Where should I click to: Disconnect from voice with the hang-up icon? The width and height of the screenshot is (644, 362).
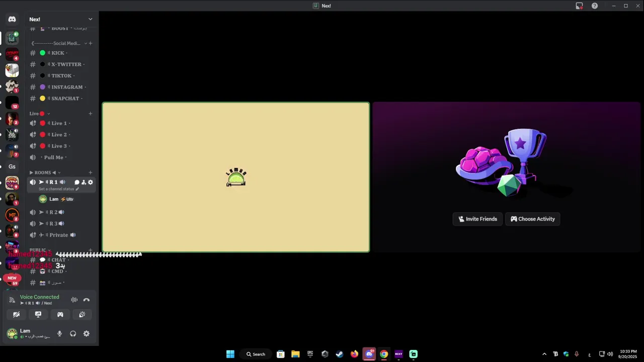(87, 300)
